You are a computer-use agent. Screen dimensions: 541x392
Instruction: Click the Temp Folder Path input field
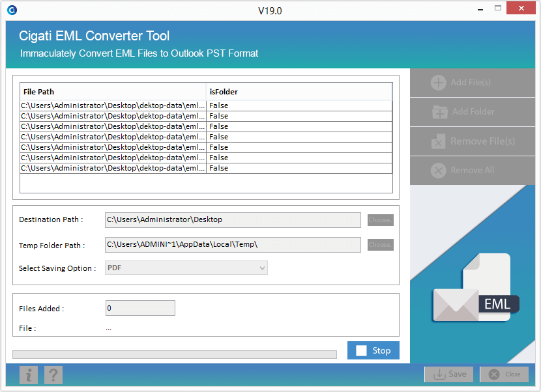(x=233, y=245)
